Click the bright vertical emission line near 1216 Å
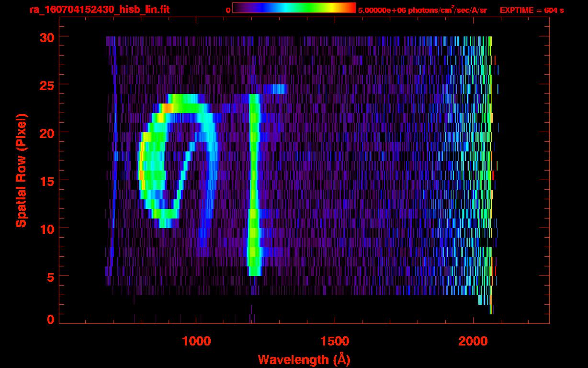 tap(254, 184)
